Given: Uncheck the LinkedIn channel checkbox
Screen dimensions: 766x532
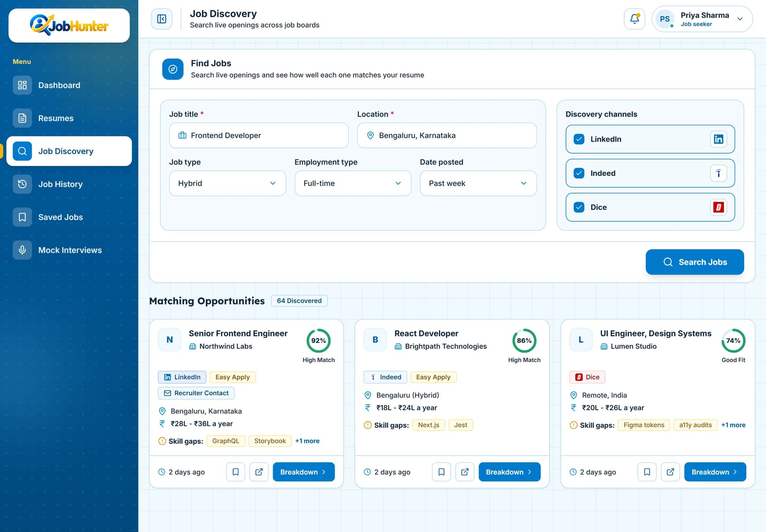Looking at the screenshot, I should [579, 139].
